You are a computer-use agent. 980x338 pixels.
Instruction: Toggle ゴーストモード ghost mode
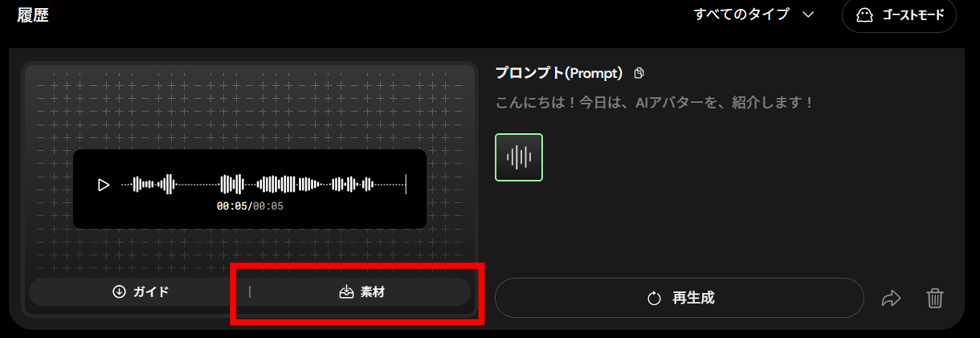[x=899, y=15]
